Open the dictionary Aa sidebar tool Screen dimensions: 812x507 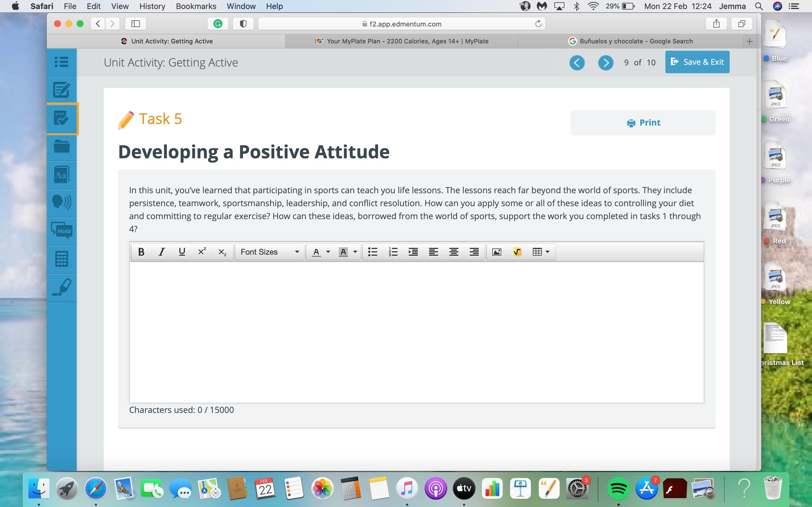[62, 175]
